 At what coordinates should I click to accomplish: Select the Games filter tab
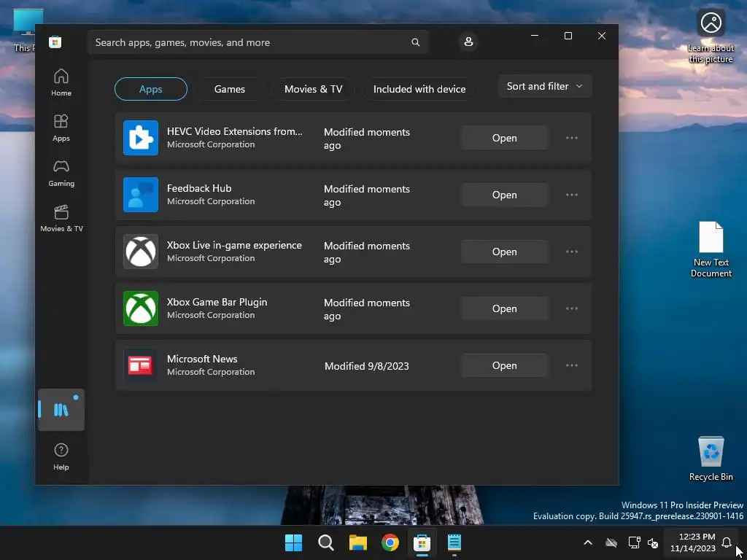click(x=230, y=89)
